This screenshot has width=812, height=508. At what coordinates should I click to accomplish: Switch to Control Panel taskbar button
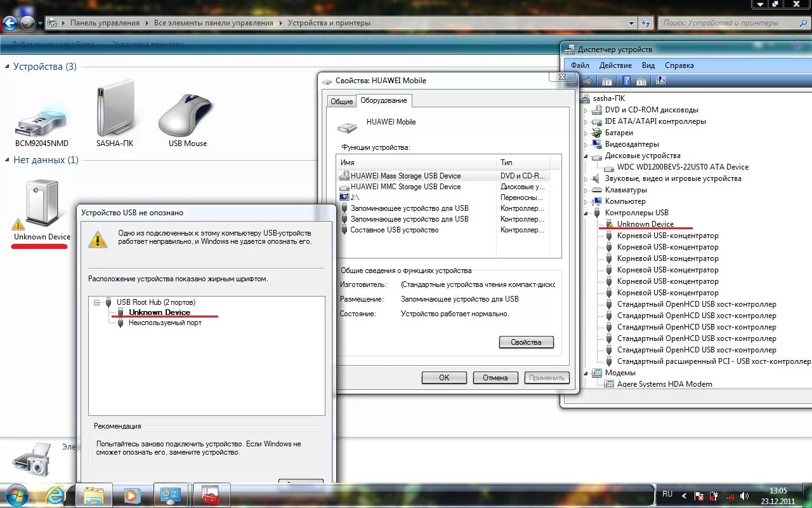[x=171, y=495]
